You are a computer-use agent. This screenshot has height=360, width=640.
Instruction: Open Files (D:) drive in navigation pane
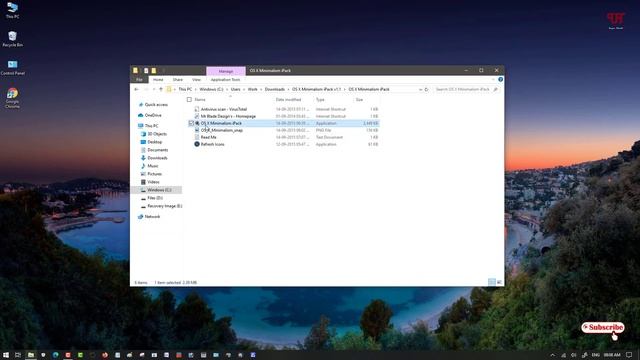155,198
